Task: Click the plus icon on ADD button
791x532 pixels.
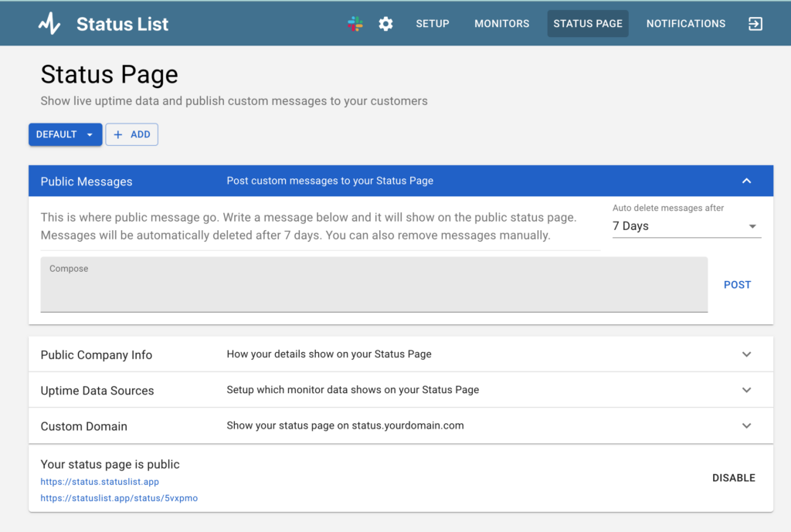Action: click(118, 134)
